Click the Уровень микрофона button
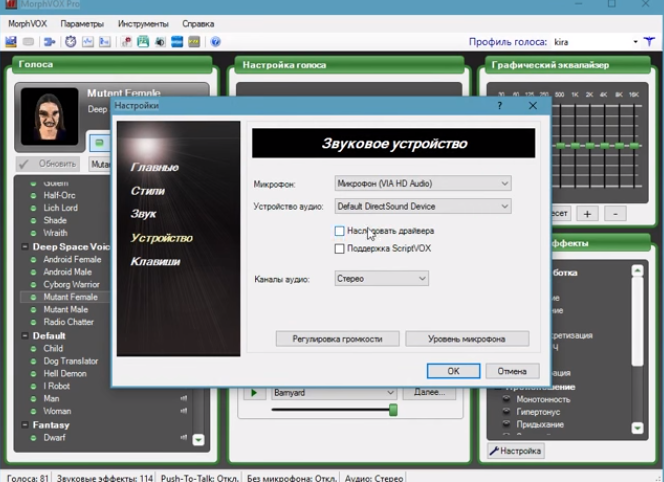Image resolution: width=664 pixels, height=482 pixels. point(467,339)
